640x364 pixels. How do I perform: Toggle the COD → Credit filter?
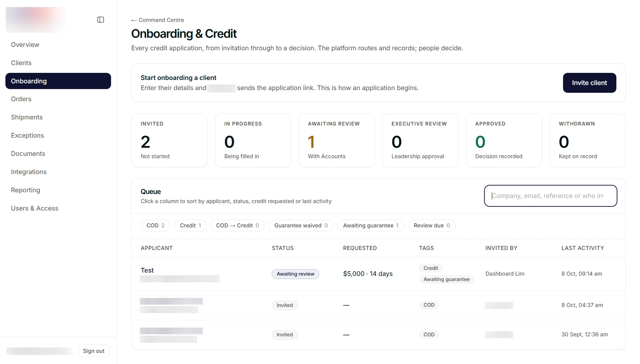[238, 225]
